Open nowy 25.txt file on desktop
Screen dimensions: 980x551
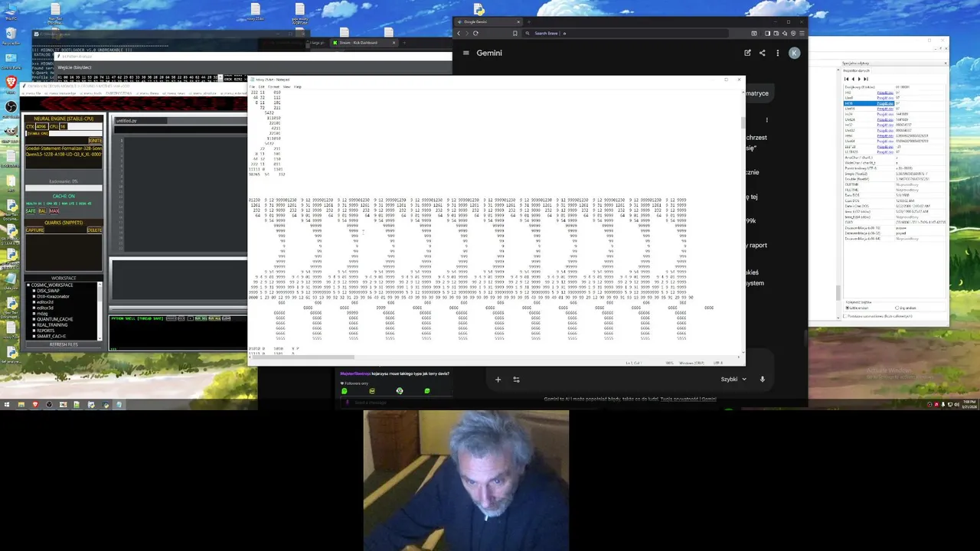click(256, 10)
